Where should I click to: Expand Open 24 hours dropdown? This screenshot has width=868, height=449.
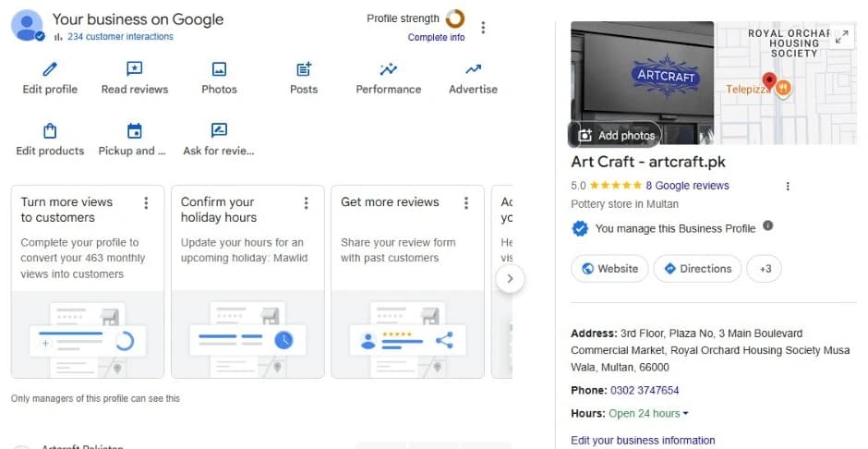click(x=649, y=414)
